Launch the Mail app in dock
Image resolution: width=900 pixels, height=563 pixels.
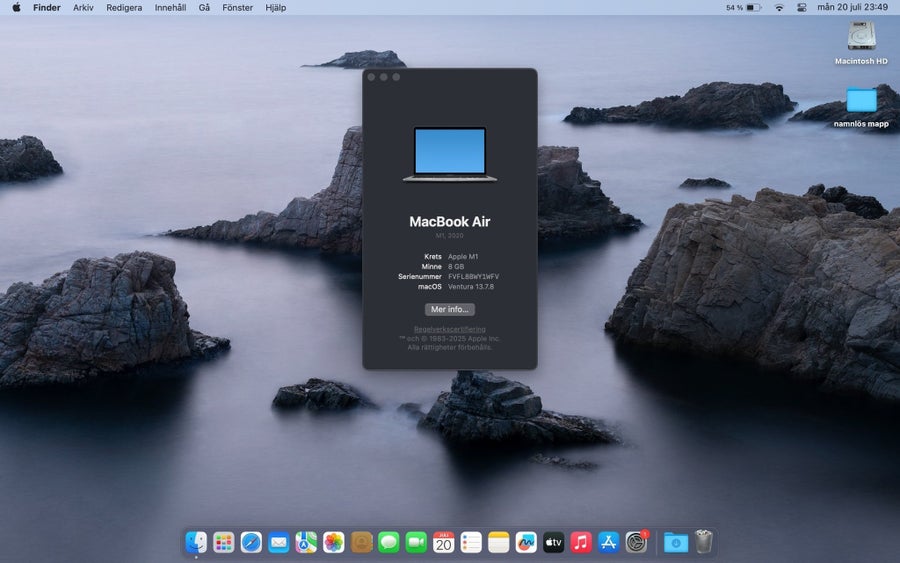tap(278, 542)
